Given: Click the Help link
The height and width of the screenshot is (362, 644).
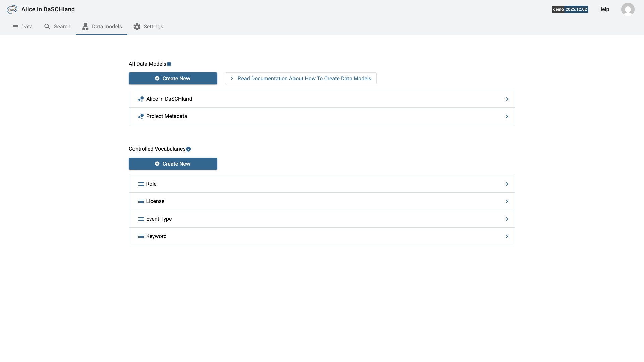Looking at the screenshot, I should [603, 9].
